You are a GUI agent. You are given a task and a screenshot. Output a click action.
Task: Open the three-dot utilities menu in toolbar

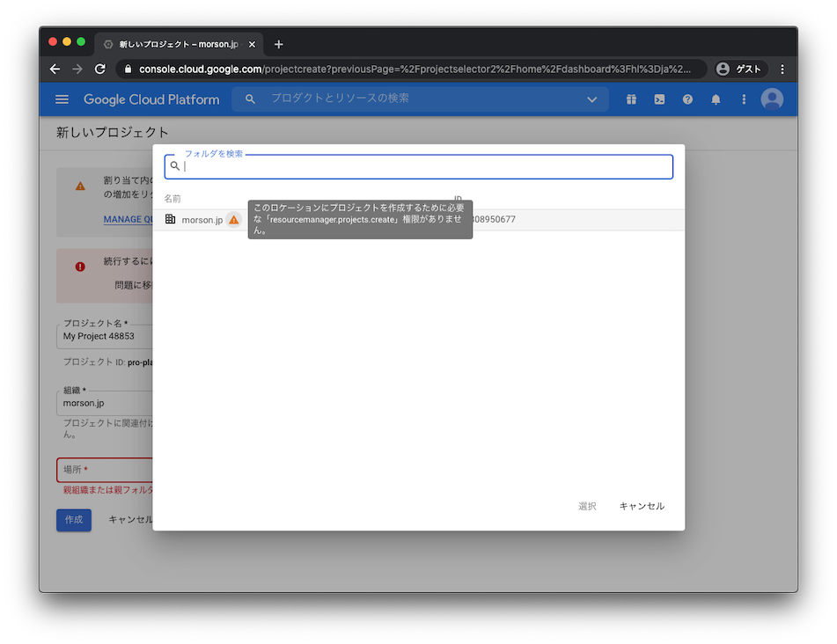[744, 99]
